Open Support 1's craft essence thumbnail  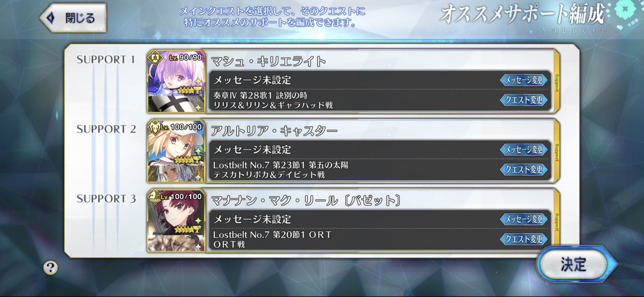[176, 104]
